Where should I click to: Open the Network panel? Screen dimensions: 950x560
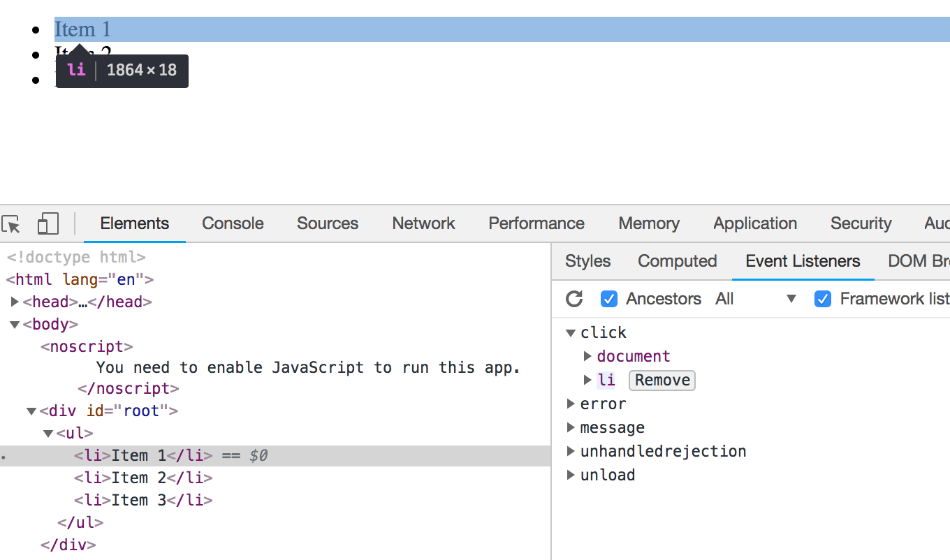[x=423, y=223]
